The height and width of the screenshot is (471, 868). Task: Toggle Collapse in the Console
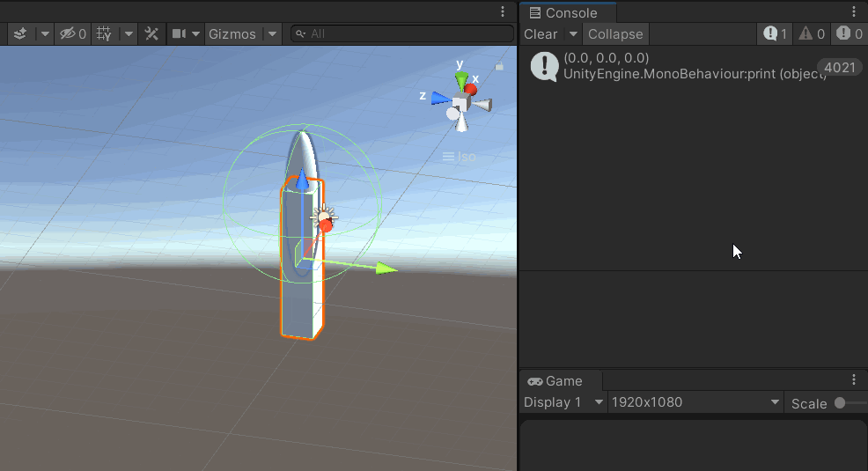[615, 33]
